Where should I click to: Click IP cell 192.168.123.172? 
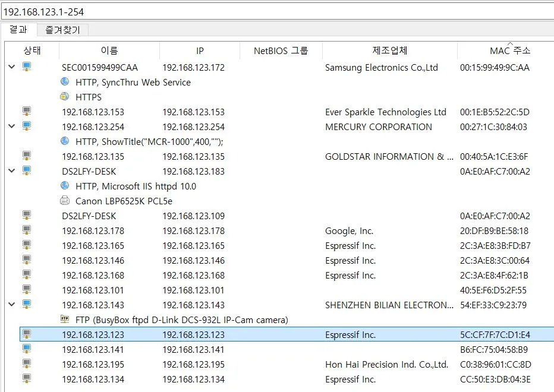point(193,68)
